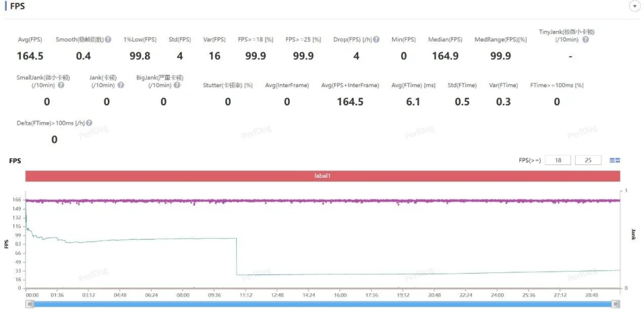
Task: Click FPS threshold field showing 25
Action: pos(588,160)
